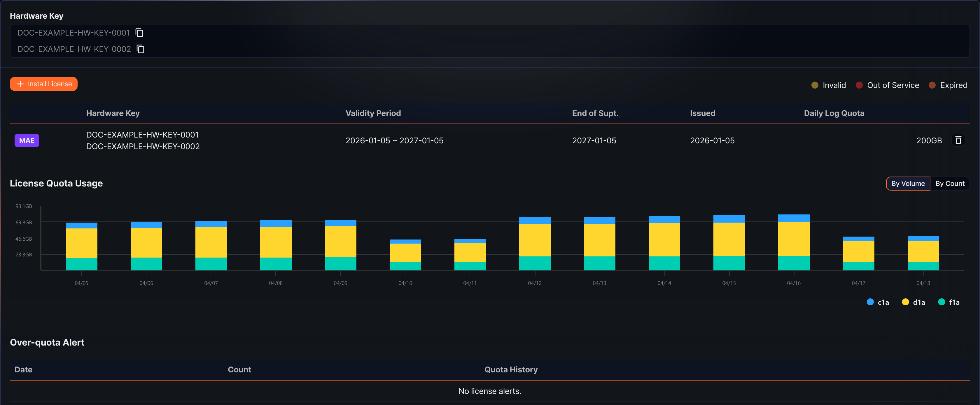Toggle the d1a legend series
The height and width of the screenshot is (405, 980).
click(914, 302)
